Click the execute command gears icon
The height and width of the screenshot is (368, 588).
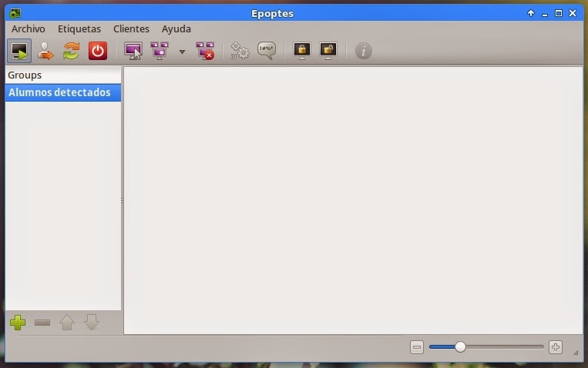point(240,51)
